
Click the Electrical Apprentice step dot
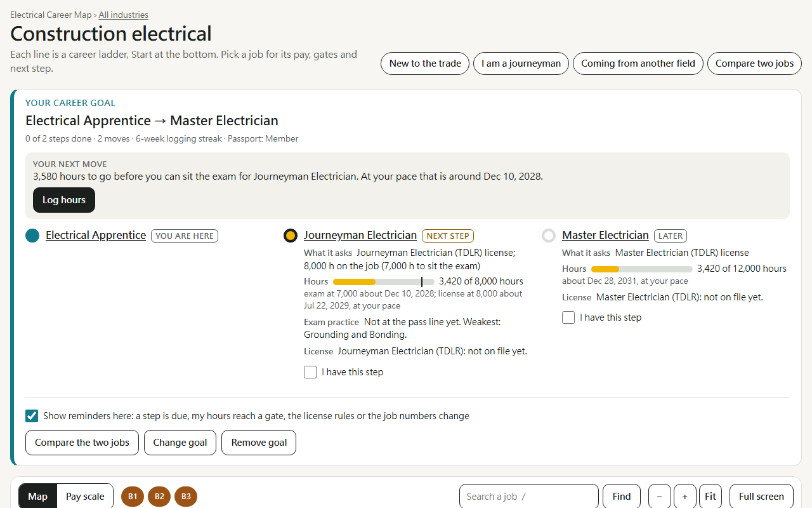coord(32,236)
